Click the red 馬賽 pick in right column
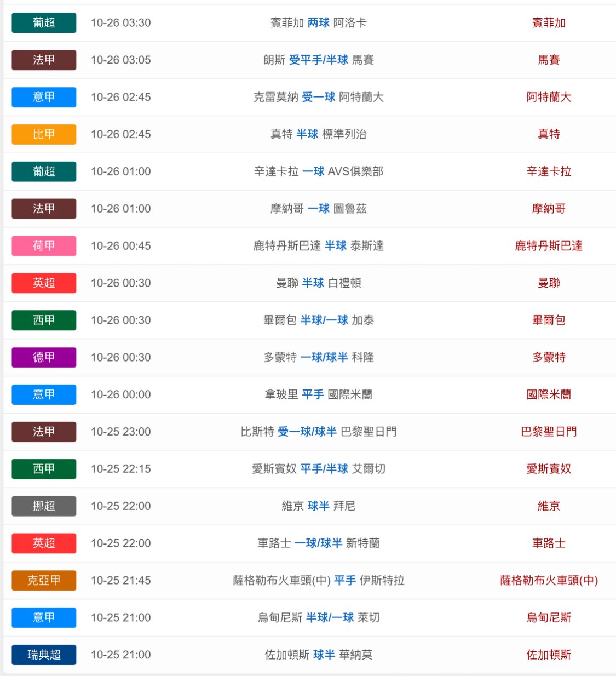Screen dimensions: 616x676 [x=549, y=60]
